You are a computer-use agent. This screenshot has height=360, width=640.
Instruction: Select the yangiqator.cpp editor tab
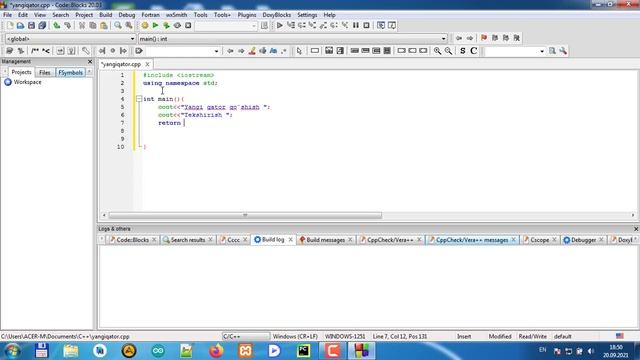coord(121,64)
